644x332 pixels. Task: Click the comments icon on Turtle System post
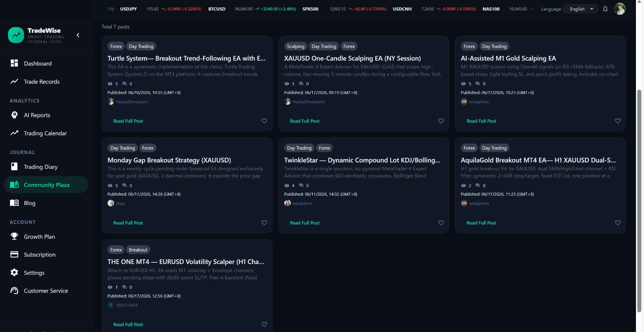(x=124, y=84)
